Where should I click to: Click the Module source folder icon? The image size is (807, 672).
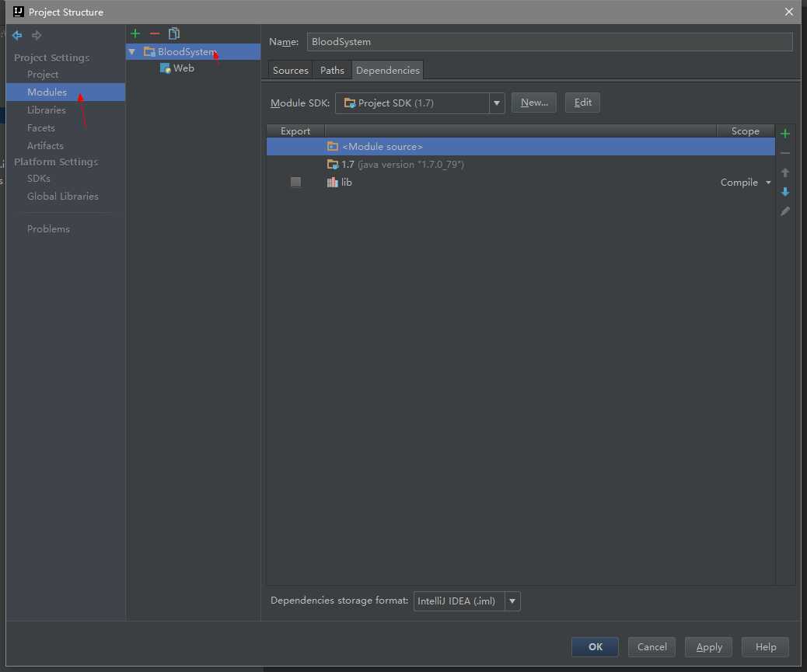point(333,147)
